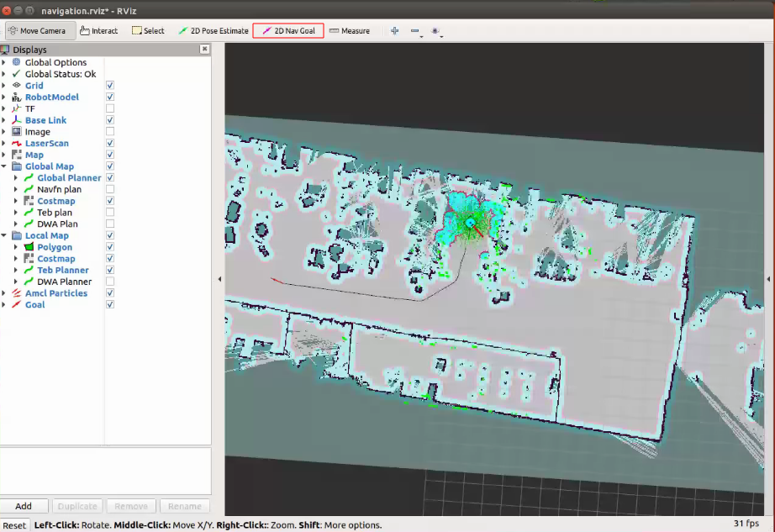Click the Map display icon
Screen dimensions: 775x532
(x=16, y=155)
